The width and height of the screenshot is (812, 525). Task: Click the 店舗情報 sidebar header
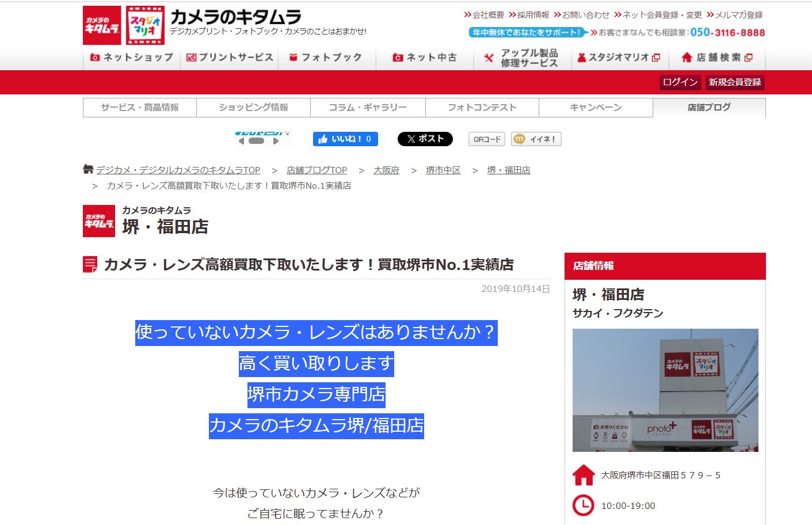pos(665,266)
